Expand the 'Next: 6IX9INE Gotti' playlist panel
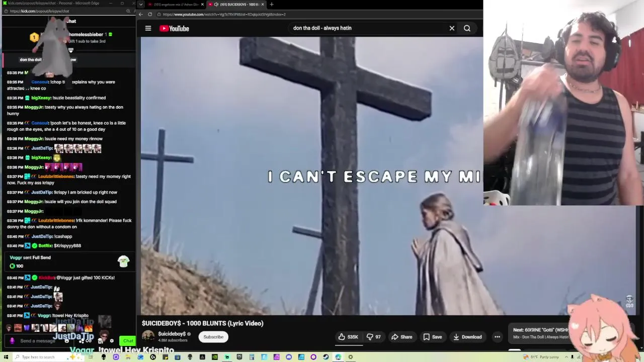This screenshot has height=362, width=644. coord(541,333)
